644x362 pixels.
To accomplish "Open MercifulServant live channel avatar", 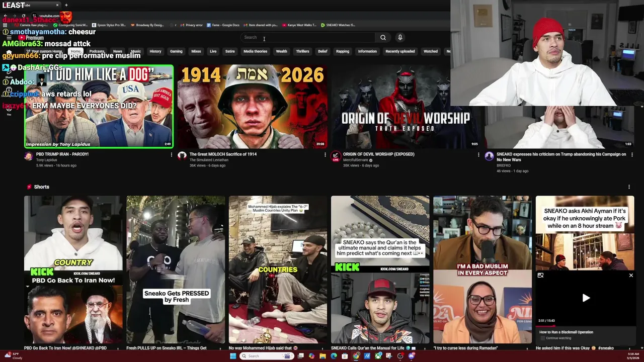I will click(x=336, y=157).
